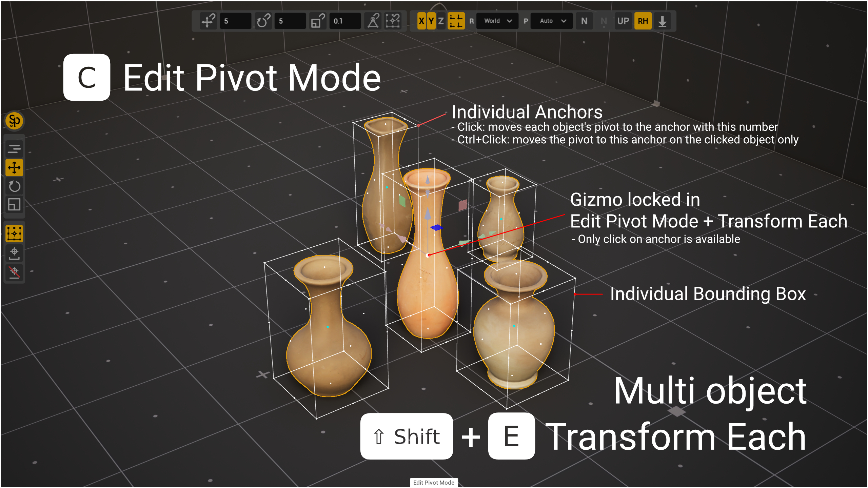
Task: Click the dimmed N button with dot
Action: click(x=604, y=21)
